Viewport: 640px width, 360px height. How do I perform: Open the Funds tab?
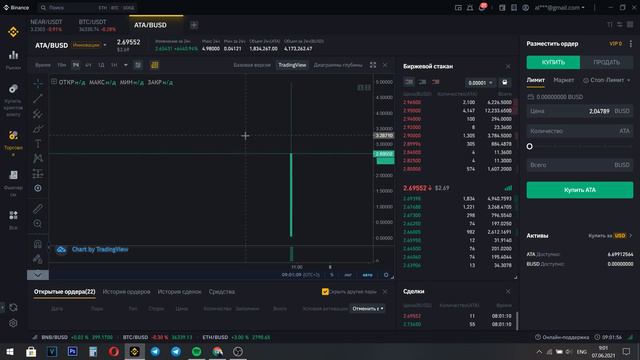[222, 292]
